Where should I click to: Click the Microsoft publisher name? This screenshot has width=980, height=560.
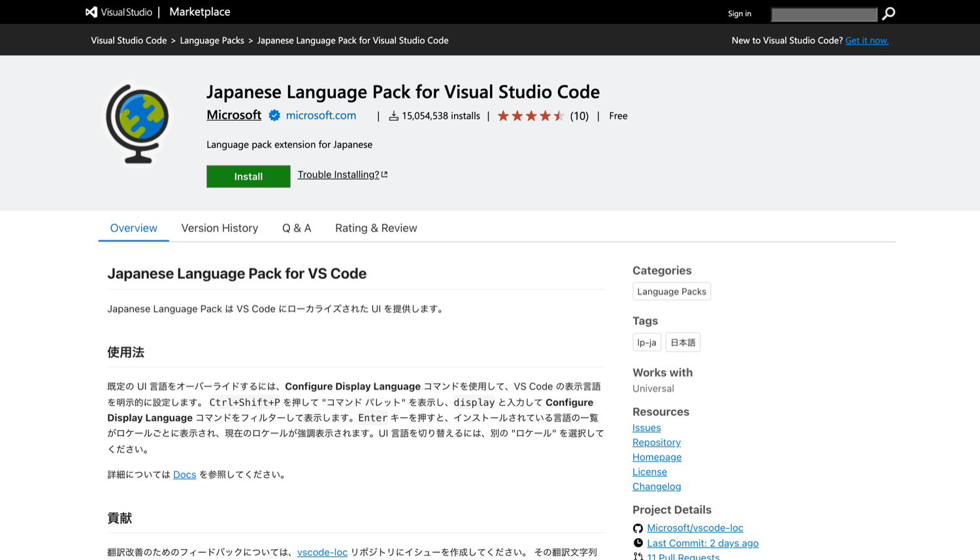(x=234, y=115)
